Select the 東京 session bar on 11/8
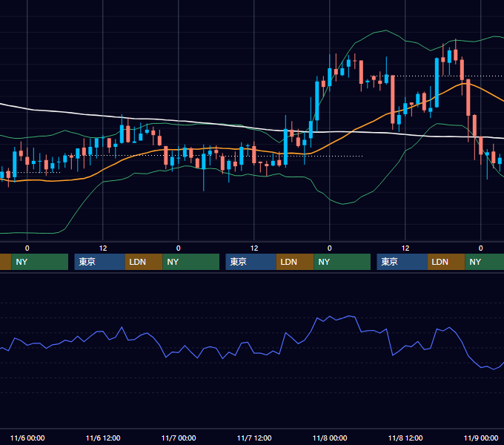This screenshot has height=445, width=504. (x=402, y=262)
